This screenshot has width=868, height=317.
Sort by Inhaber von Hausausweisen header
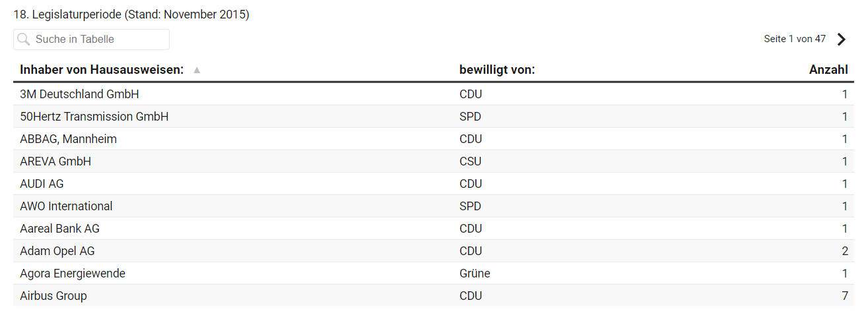102,70
